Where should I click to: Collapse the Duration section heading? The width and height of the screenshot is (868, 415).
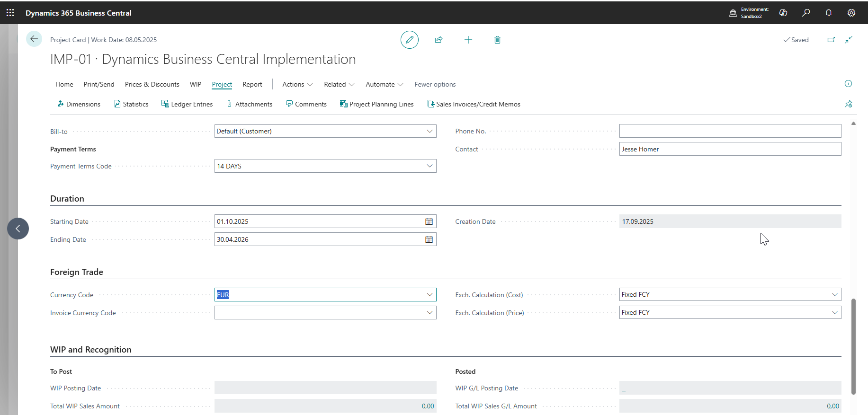pyautogui.click(x=67, y=199)
